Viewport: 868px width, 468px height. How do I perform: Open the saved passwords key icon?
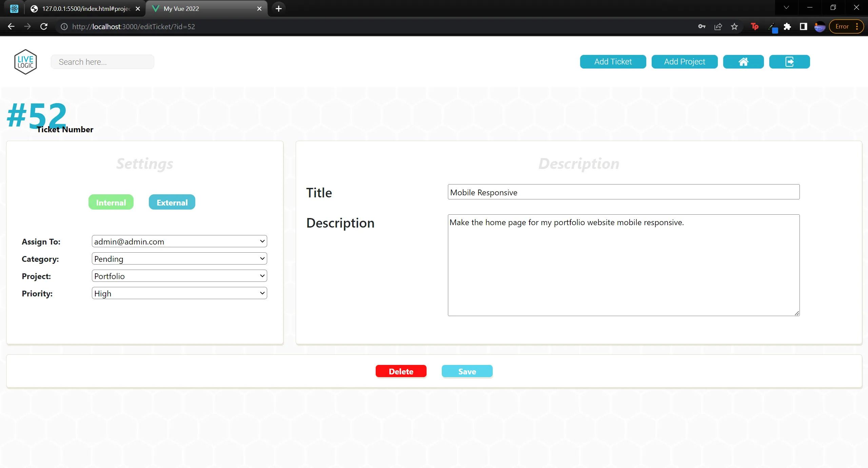(x=702, y=26)
